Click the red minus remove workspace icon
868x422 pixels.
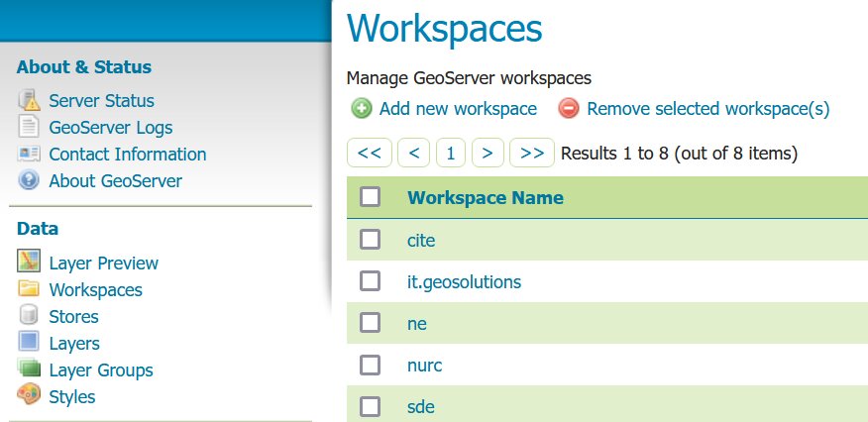click(569, 108)
